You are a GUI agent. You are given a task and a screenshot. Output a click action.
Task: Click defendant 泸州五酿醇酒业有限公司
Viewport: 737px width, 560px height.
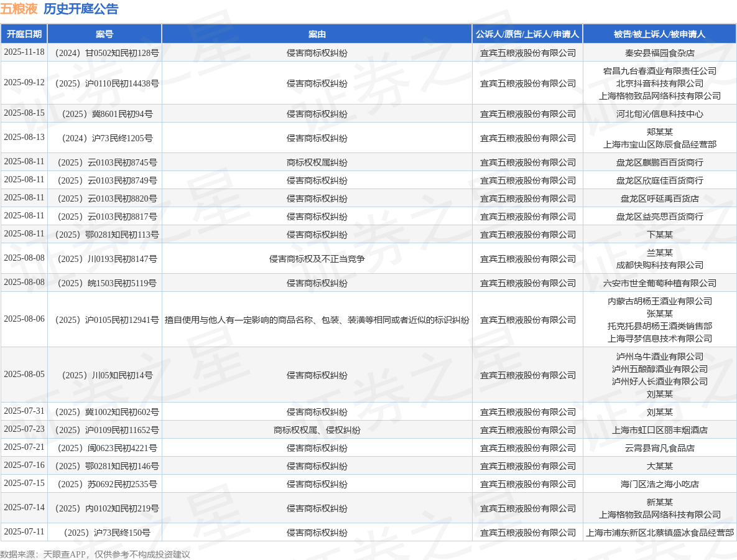point(659,369)
